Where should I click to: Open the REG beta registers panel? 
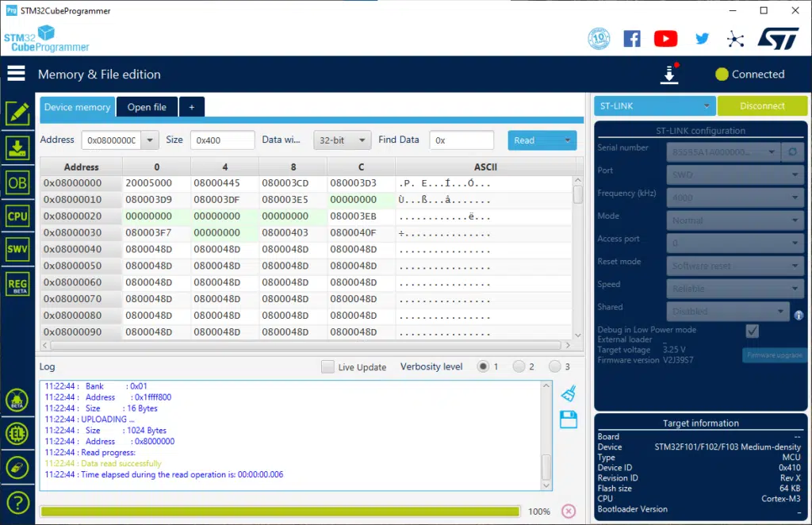(17, 284)
